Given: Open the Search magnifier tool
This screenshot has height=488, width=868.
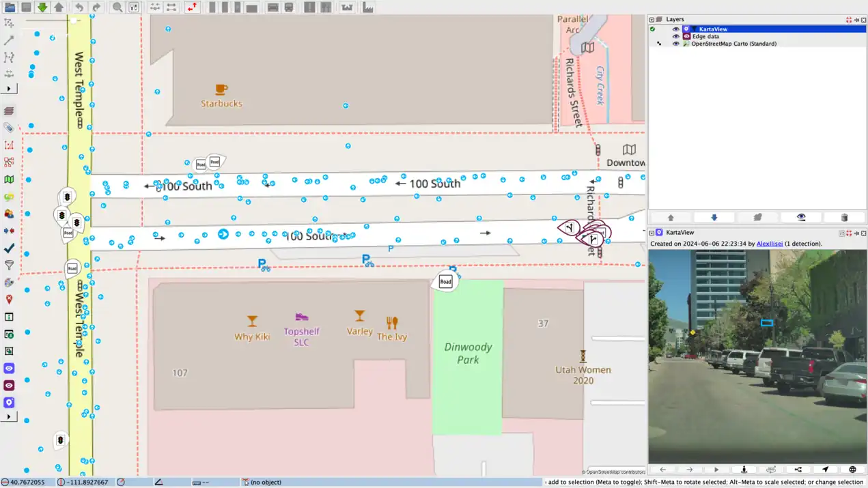Looking at the screenshot, I should pyautogui.click(x=117, y=8).
